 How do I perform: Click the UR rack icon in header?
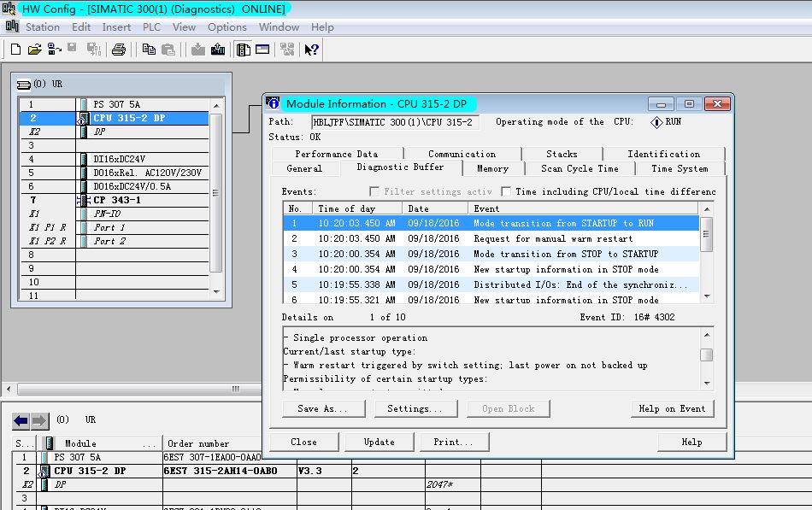pos(23,84)
